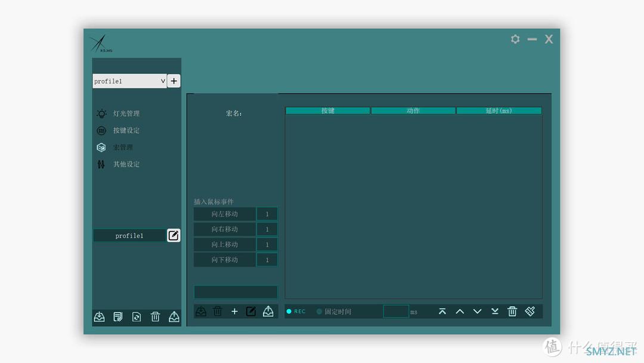The height and width of the screenshot is (363, 644).
Task: Click the 按键 column header
Action: tap(328, 110)
